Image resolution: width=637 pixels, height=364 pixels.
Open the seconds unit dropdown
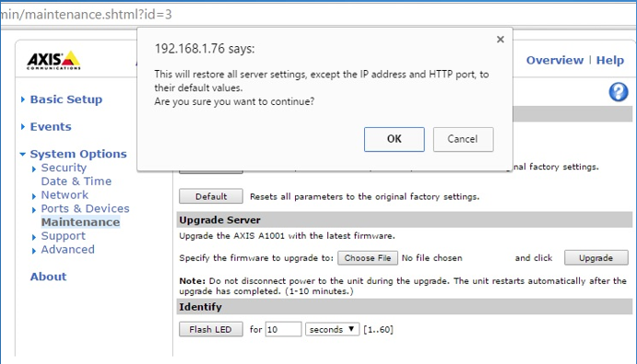(332, 329)
